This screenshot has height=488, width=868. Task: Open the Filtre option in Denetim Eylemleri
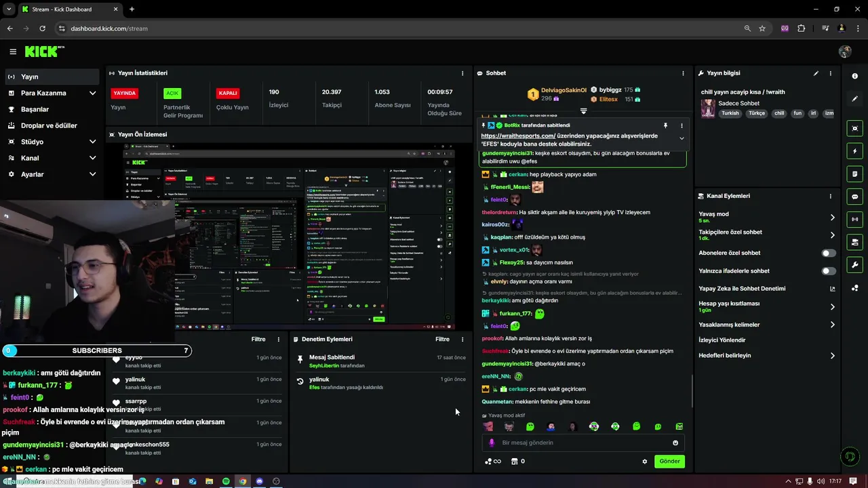pyautogui.click(x=442, y=339)
